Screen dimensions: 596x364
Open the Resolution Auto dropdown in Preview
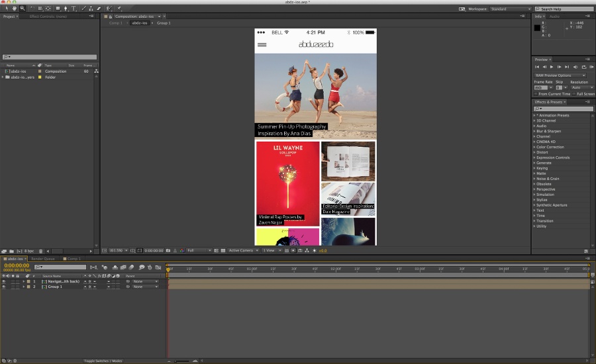pos(582,87)
